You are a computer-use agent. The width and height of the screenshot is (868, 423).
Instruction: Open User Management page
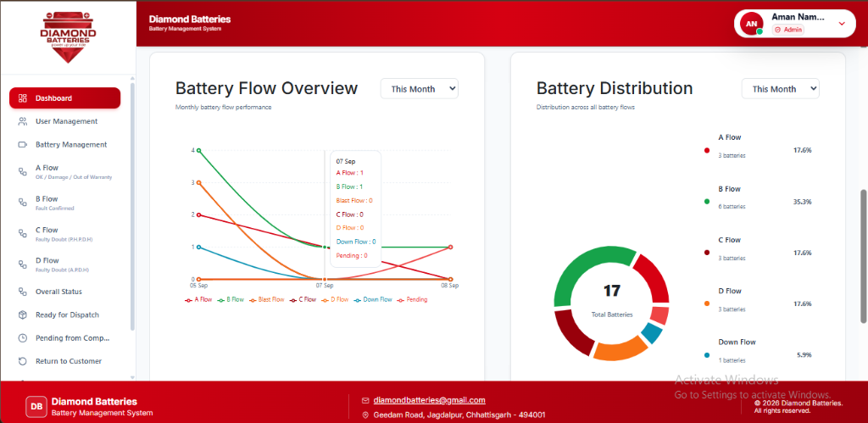pos(64,121)
